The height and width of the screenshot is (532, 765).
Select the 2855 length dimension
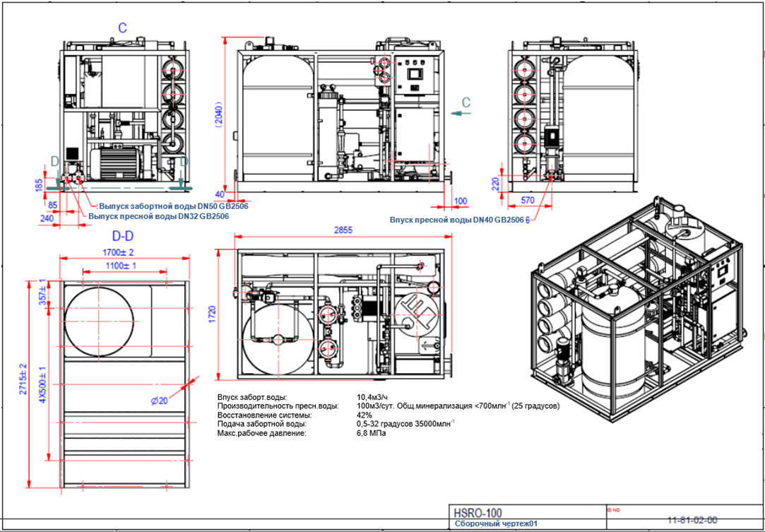coord(343,230)
